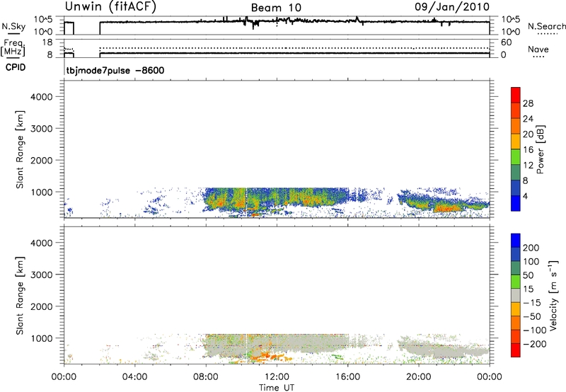This screenshot has width=566, height=392.
Task: Click the 'Beam 10' label
Action: (x=276, y=8)
